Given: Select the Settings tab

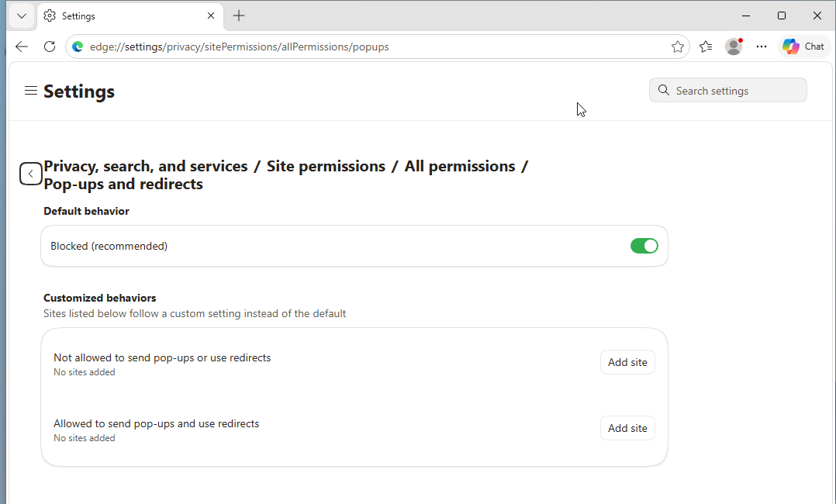Looking at the screenshot, I should tap(130, 16).
